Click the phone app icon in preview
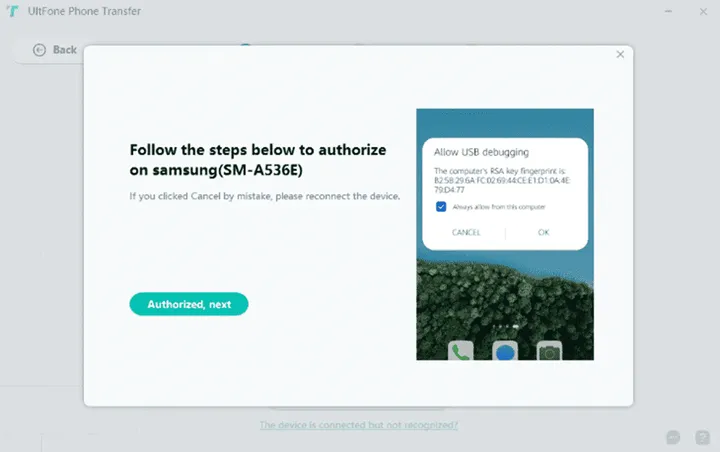720x452 pixels. point(461,351)
